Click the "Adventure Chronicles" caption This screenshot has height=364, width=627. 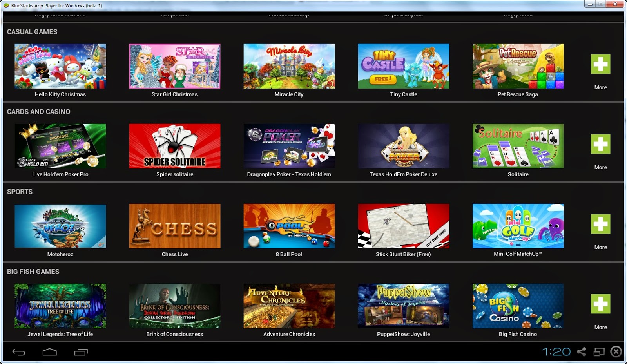(x=289, y=334)
